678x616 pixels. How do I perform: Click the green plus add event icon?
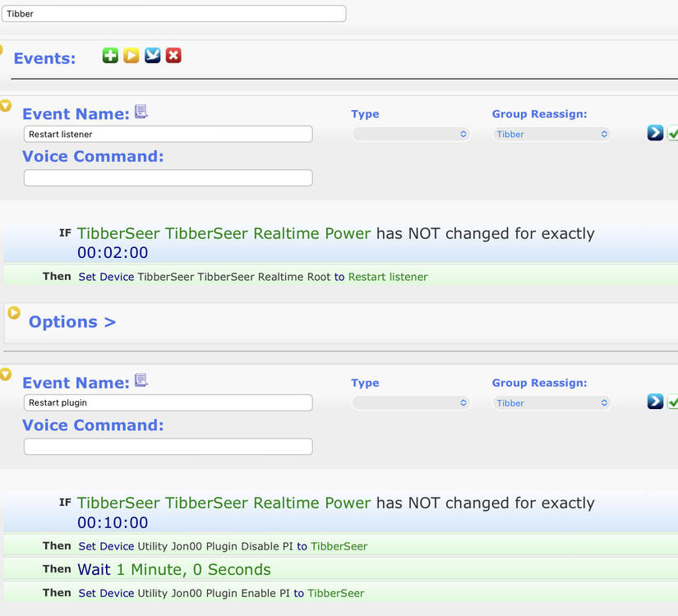click(x=110, y=56)
